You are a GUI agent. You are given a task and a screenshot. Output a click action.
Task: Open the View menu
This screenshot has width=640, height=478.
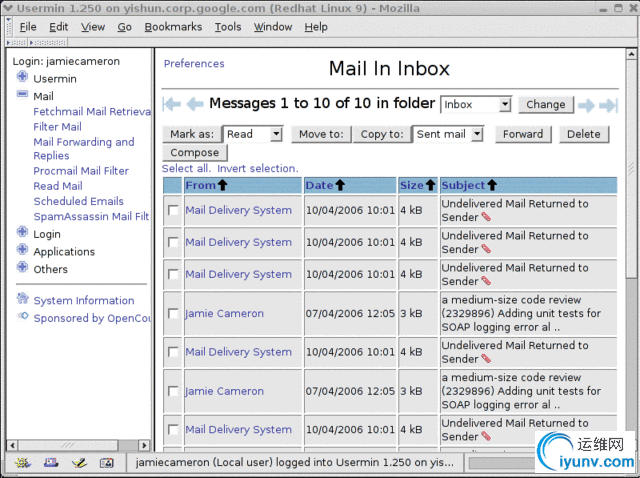coord(93,27)
